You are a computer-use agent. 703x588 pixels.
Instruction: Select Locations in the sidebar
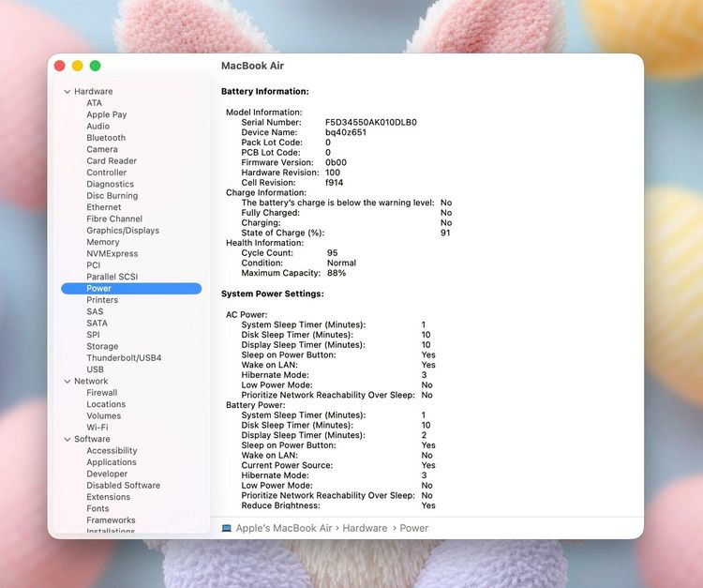(106, 404)
